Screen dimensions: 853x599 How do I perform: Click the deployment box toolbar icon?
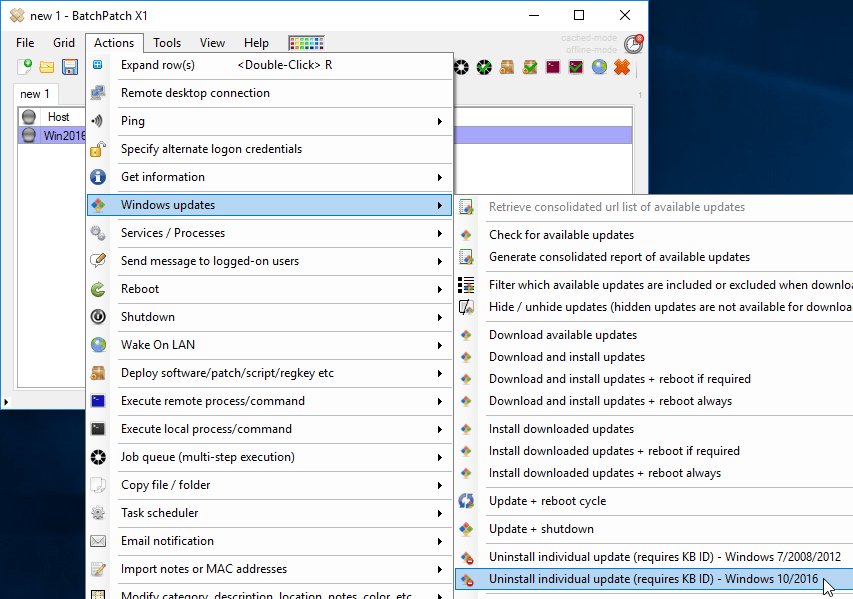(507, 67)
